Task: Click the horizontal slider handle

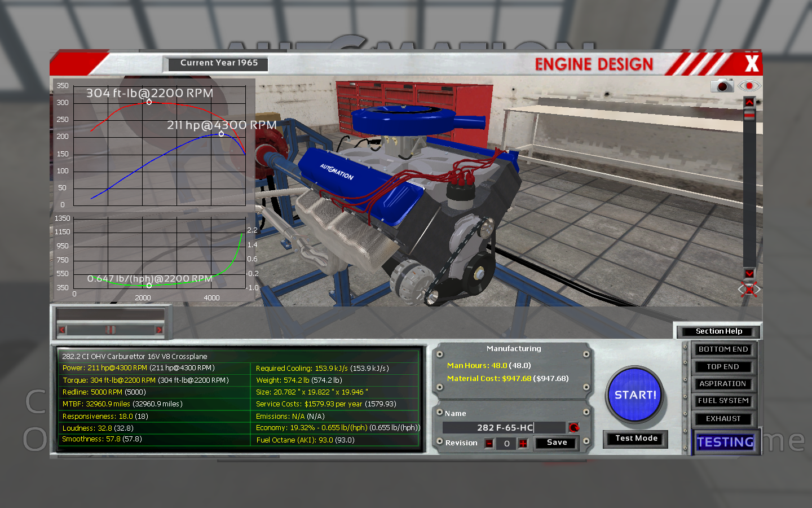Action: click(111, 330)
